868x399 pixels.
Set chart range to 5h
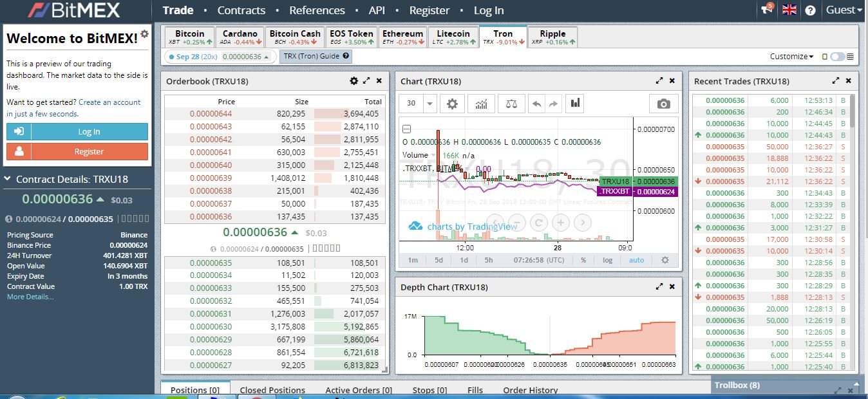489,260
